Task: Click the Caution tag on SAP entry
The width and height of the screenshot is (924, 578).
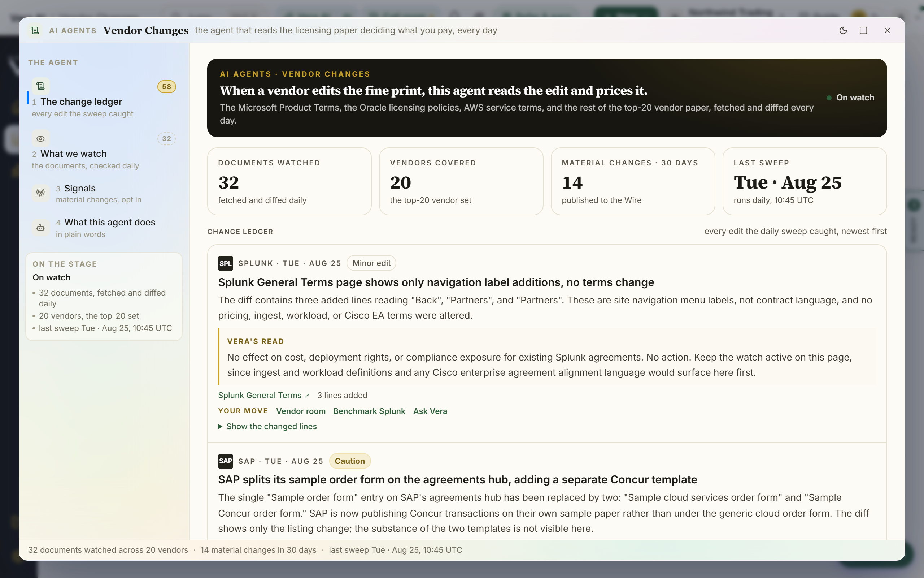Action: (350, 461)
